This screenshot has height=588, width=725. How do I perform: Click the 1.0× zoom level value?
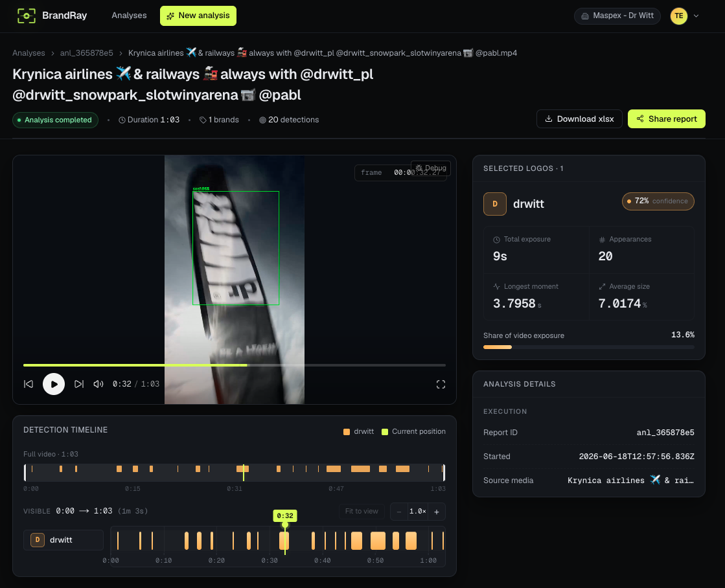click(417, 512)
